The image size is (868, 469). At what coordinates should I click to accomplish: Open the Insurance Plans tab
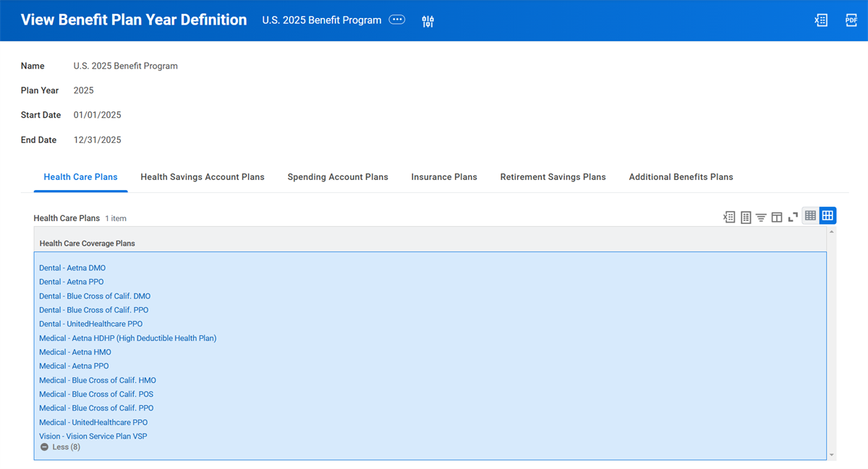tap(444, 177)
